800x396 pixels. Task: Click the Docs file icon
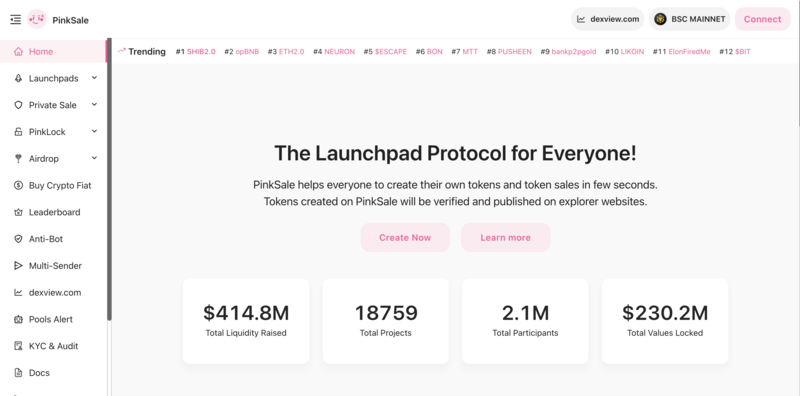[18, 373]
